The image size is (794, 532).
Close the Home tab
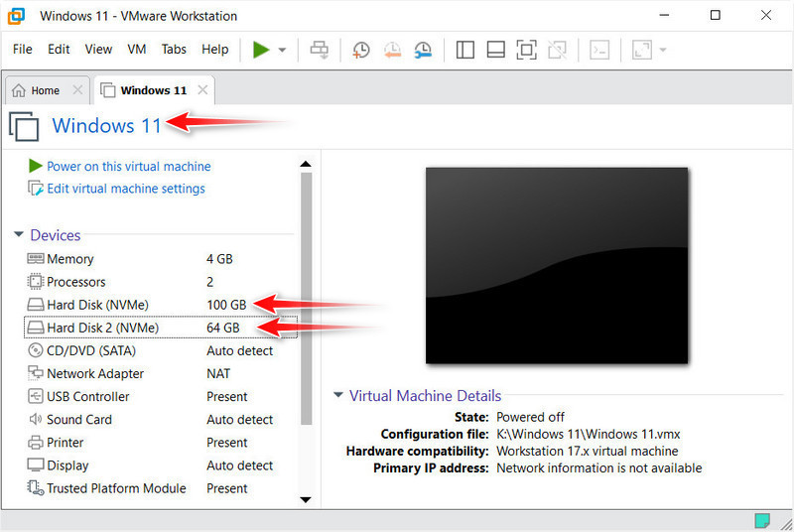77,90
